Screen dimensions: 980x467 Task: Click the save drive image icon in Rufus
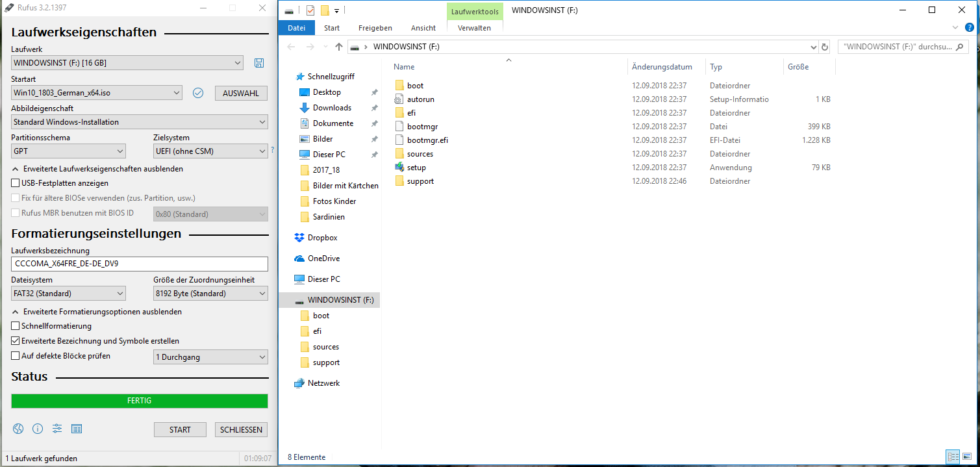coord(259,63)
